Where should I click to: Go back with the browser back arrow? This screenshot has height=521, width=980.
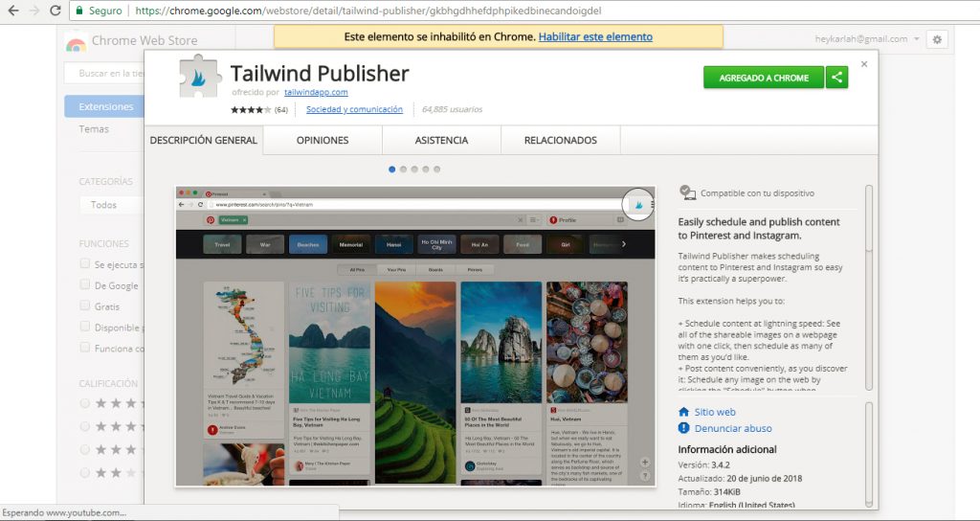tap(13, 11)
